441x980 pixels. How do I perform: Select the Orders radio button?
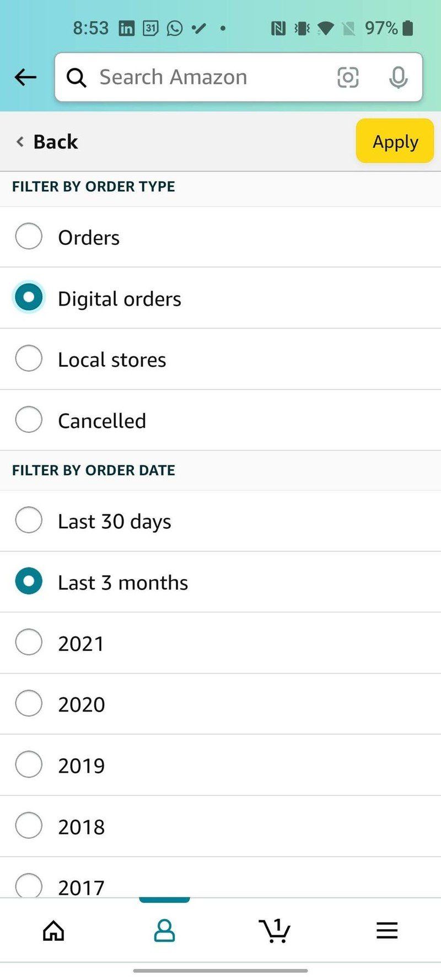(x=29, y=237)
